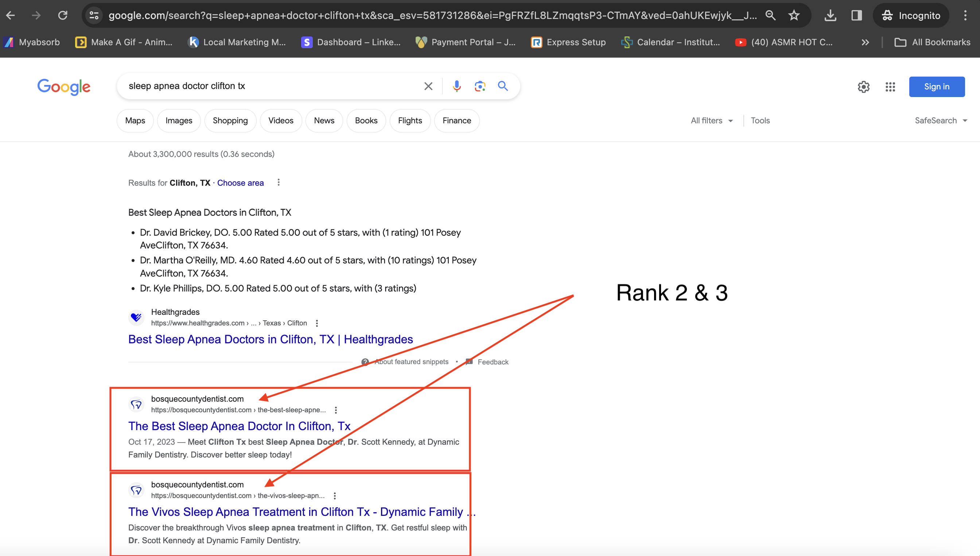Reload the page with the refresh icon
The height and width of the screenshot is (556, 980).
63,15
